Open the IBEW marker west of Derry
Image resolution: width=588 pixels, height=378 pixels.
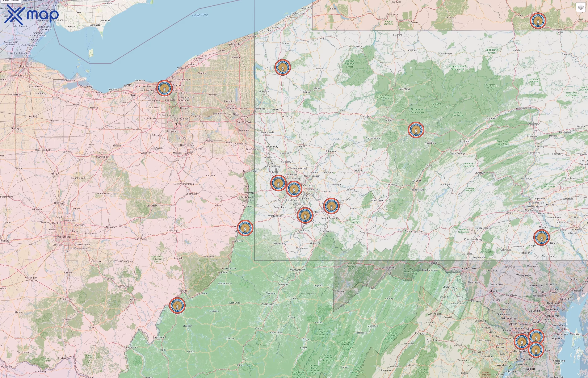[332, 206]
